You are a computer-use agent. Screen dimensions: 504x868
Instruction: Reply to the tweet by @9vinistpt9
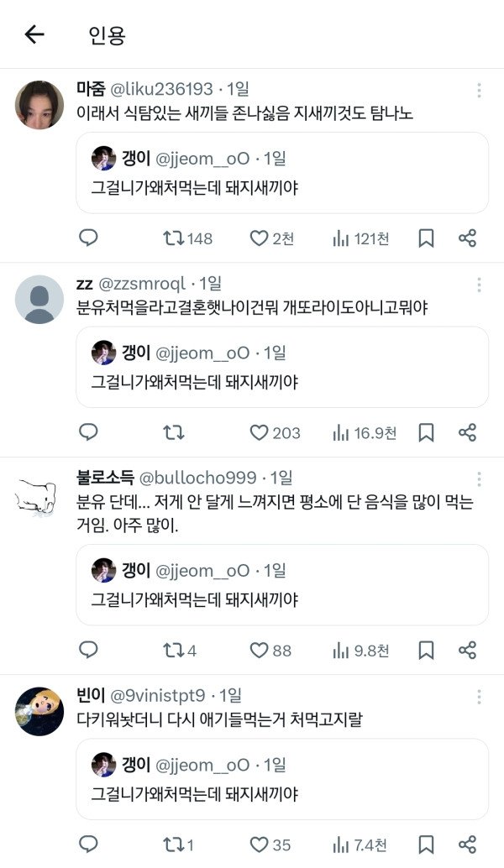[88, 844]
